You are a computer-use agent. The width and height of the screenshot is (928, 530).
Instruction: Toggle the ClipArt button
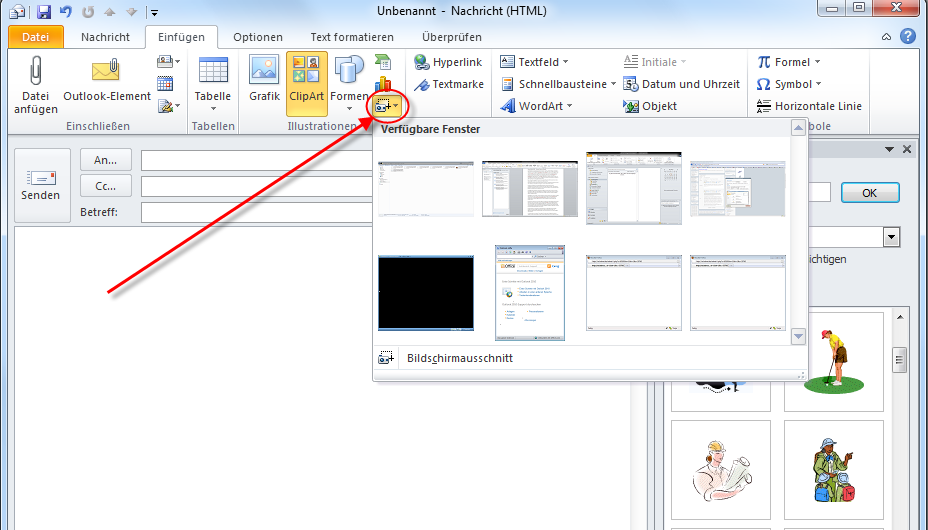point(307,84)
